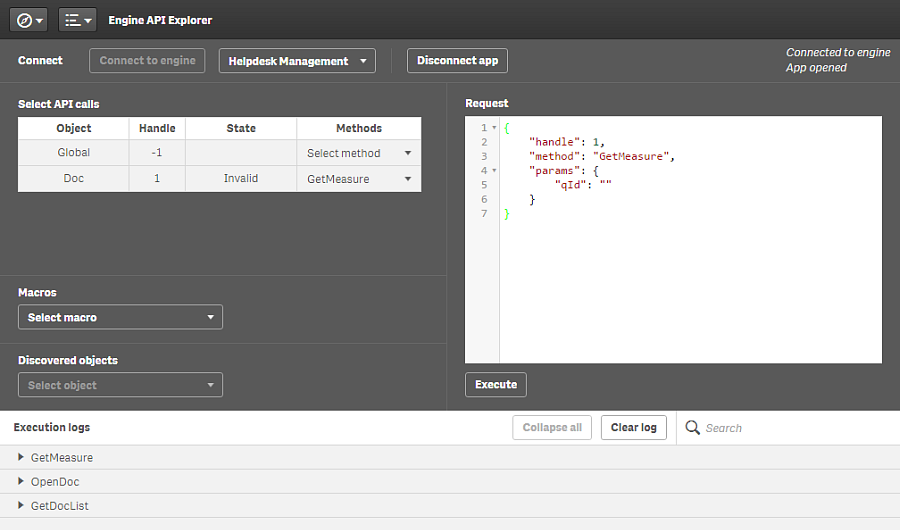Click in the execution logs Search field
Viewport: 900px width, 530px height.
coord(780,428)
